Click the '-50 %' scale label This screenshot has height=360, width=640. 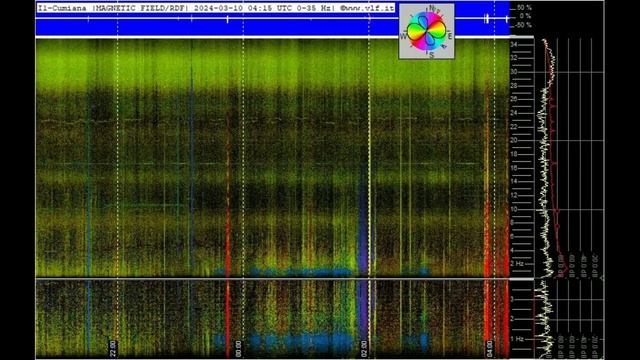point(523,25)
